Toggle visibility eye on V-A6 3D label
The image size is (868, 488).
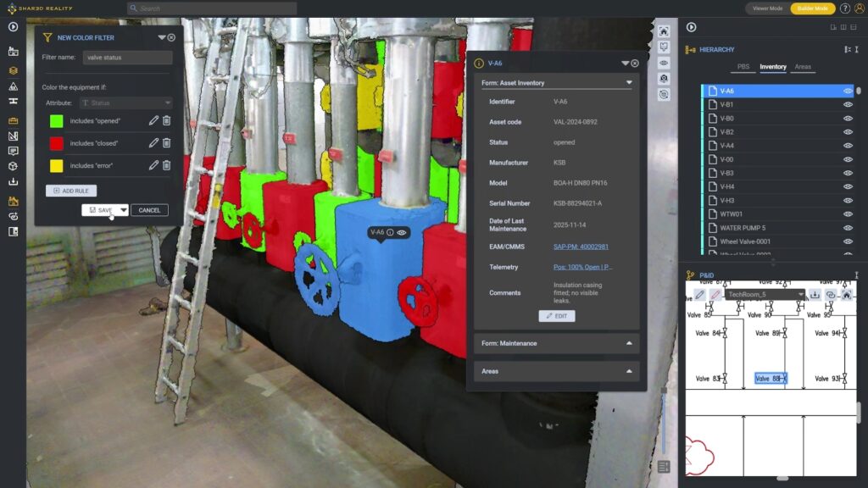402,232
